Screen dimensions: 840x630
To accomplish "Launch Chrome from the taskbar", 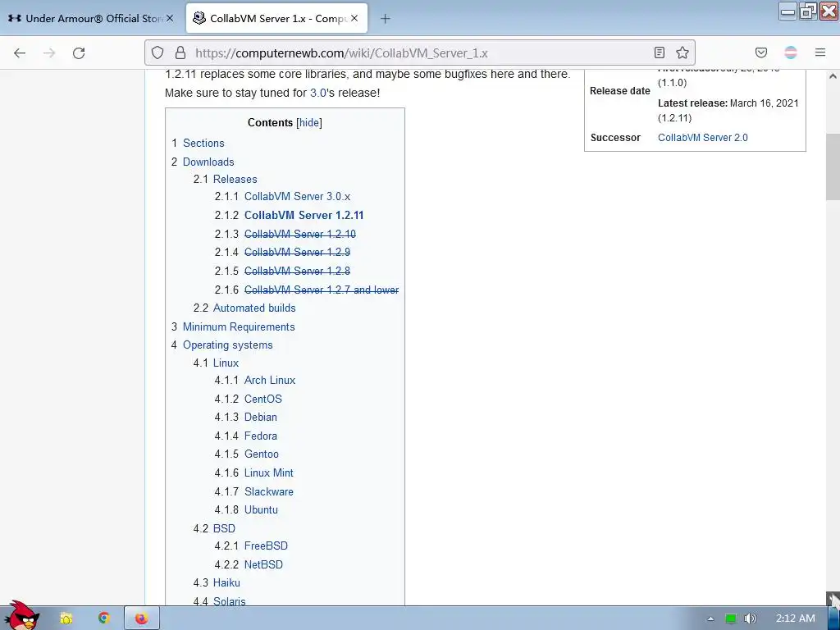I will [x=103, y=619].
